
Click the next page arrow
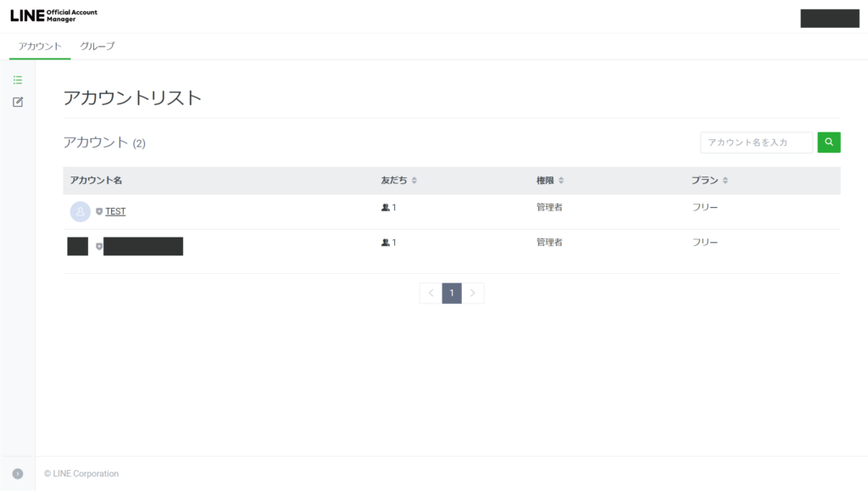473,293
